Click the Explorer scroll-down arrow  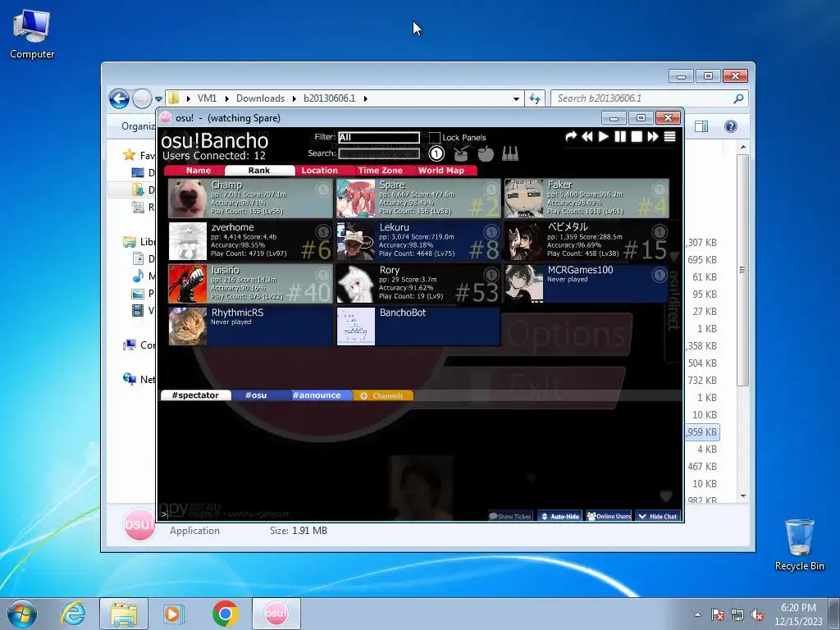[743, 496]
